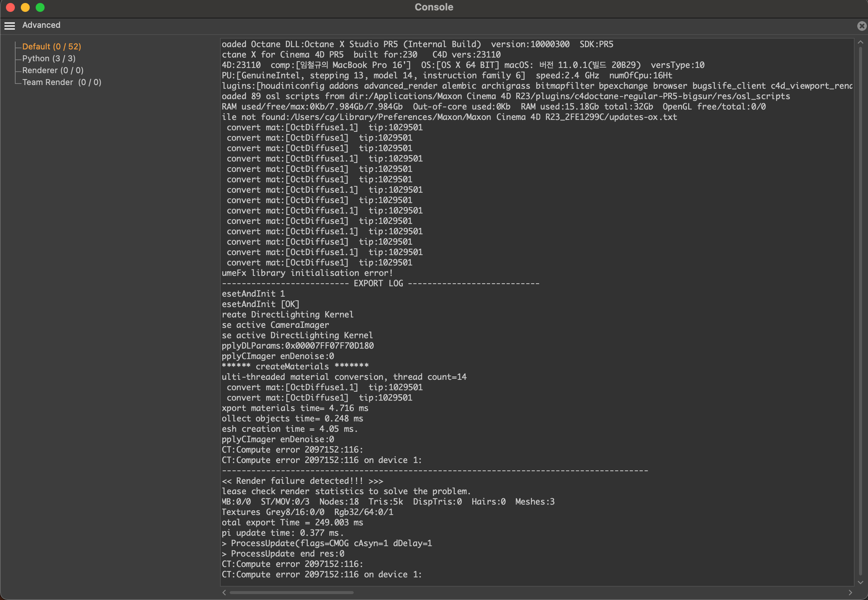Select the Team Render (0 / 0) category
This screenshot has height=600, width=868.
[62, 82]
